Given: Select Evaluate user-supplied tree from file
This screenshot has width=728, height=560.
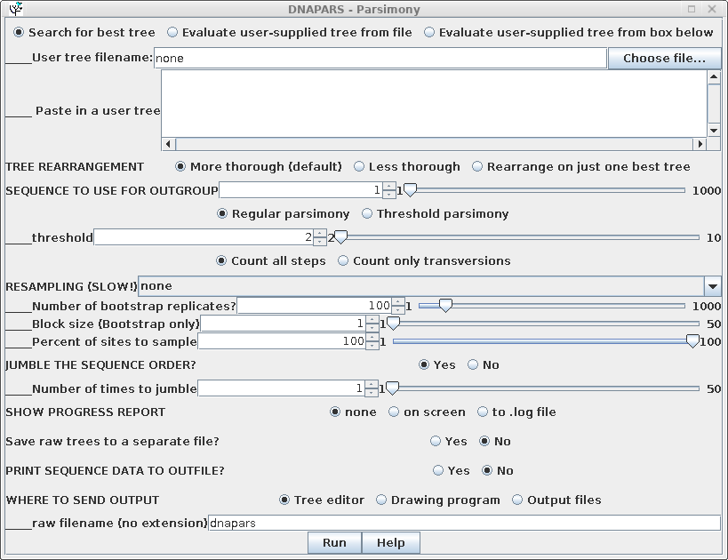Looking at the screenshot, I should (172, 32).
